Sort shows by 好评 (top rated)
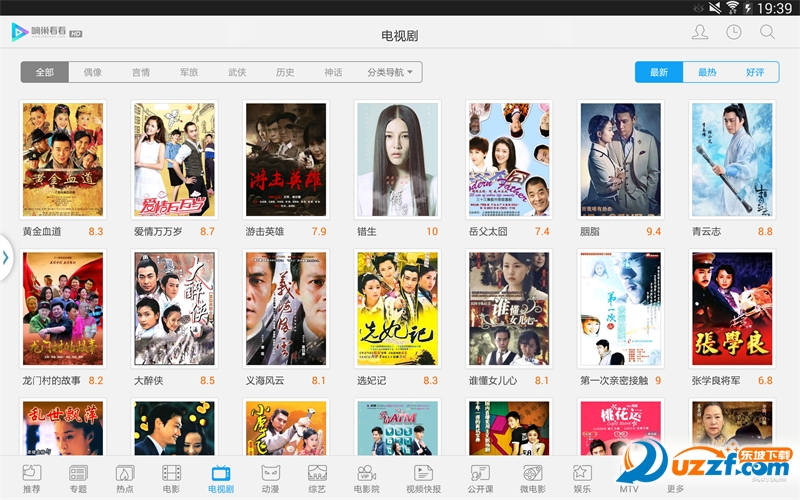Screen dimensions: 800x500 point(755,72)
